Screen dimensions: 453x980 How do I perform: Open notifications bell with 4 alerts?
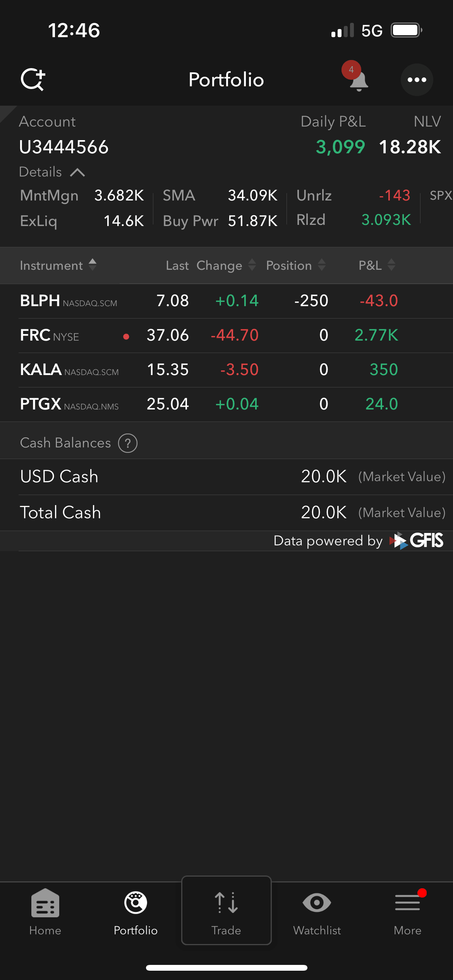click(358, 80)
